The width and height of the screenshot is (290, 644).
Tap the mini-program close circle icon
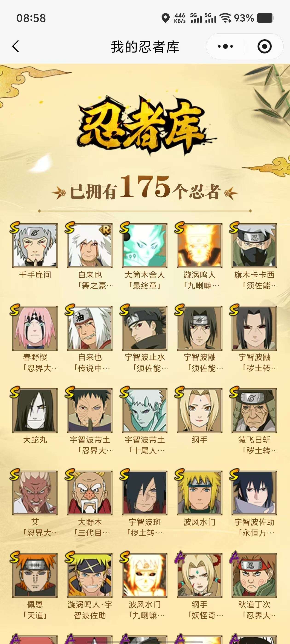click(x=264, y=46)
